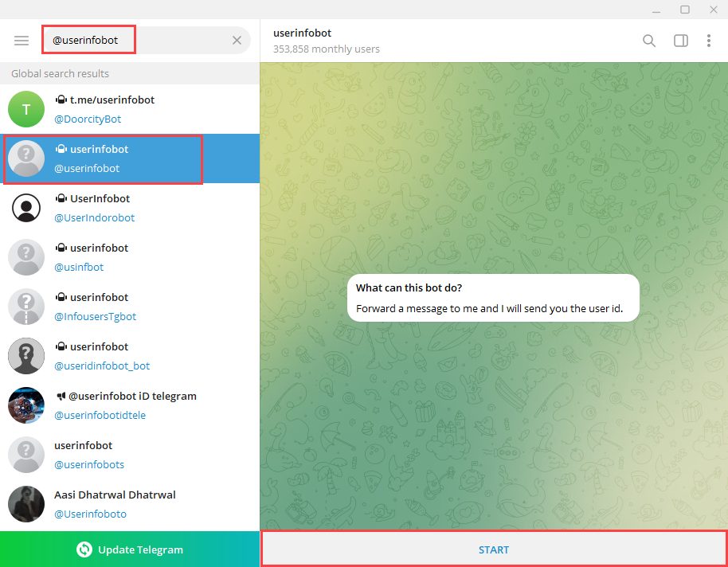Open the userinfobot result @InfousersTgbot

[130, 307]
